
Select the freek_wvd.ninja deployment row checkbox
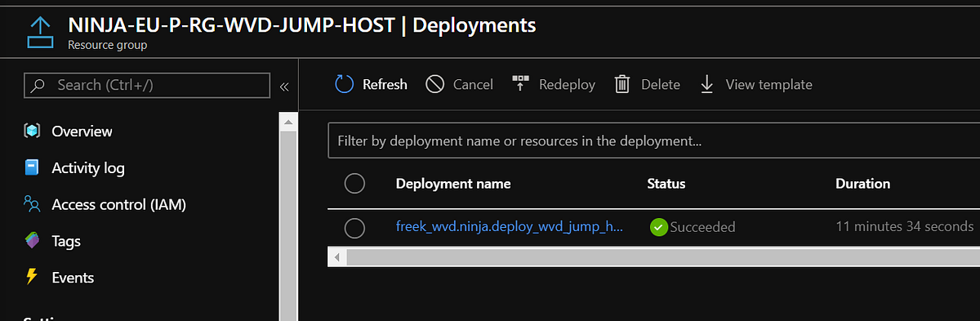click(354, 228)
